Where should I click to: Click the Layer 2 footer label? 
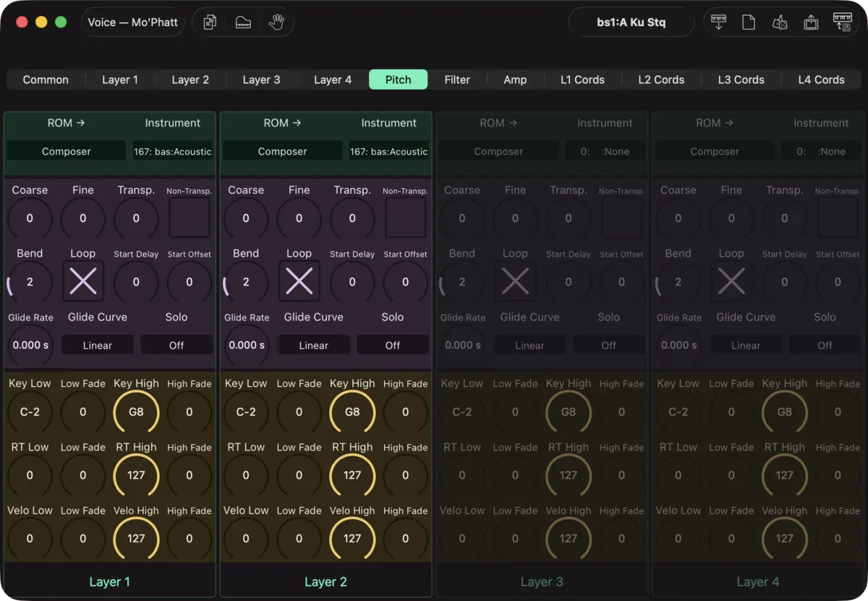(x=325, y=581)
